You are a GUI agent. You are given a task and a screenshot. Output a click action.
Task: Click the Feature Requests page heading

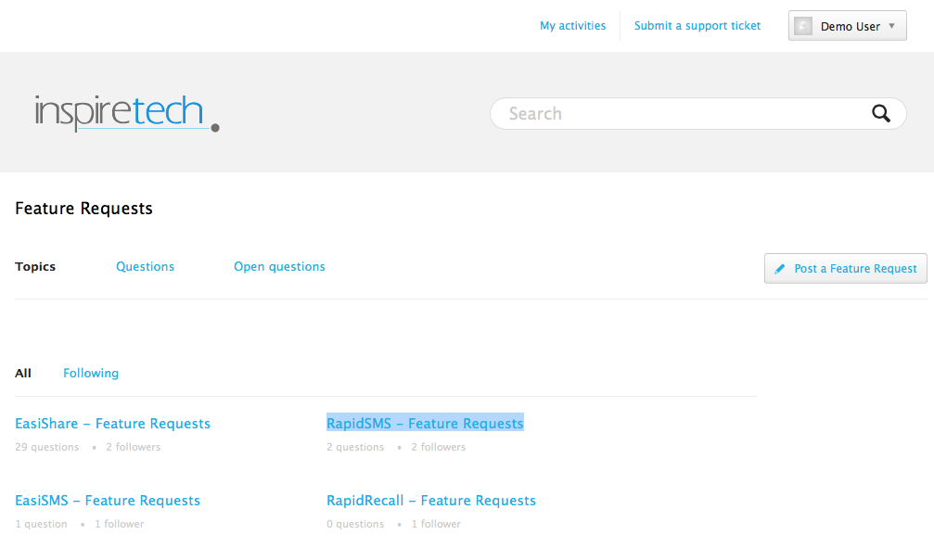point(83,209)
